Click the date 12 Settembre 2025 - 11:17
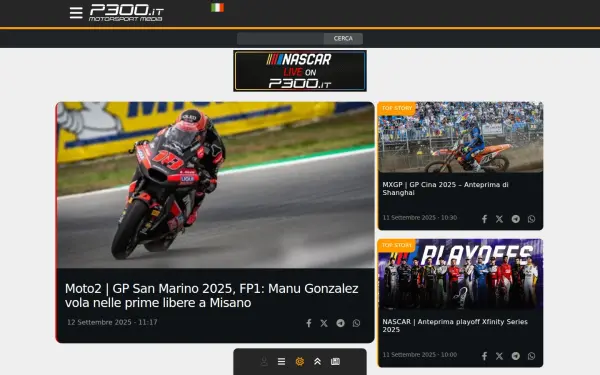The height and width of the screenshot is (375, 600). point(112,322)
